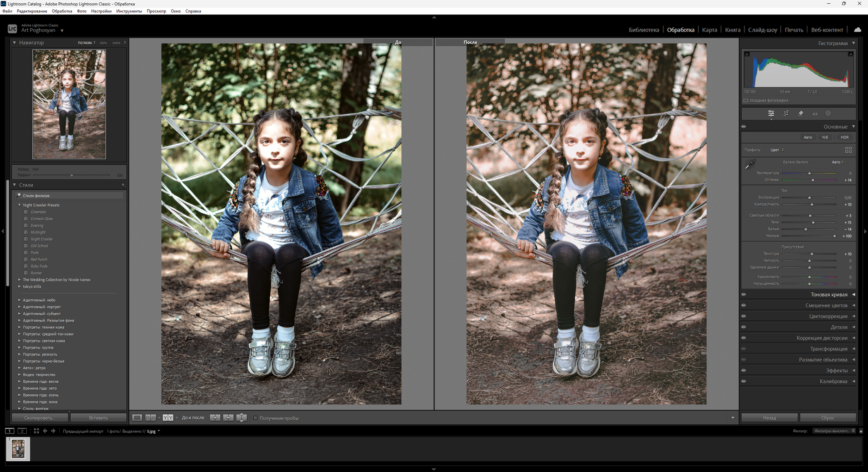Screen dimensions: 868x472
Task: Go forward with the right arrow
Action: click(53, 431)
